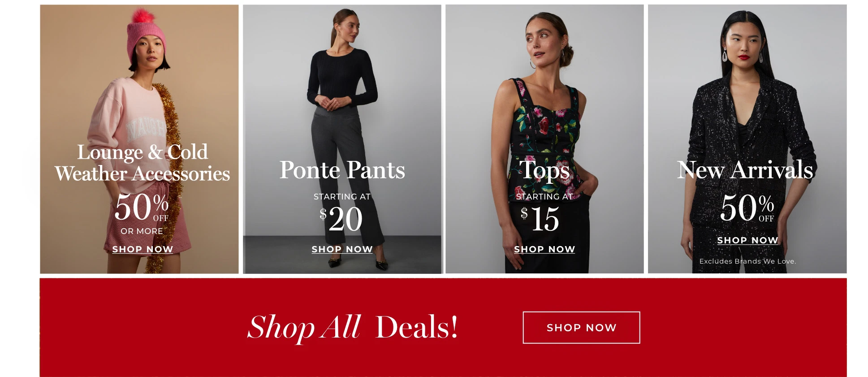This screenshot has width=868, height=377.
Task: Open the Lounge & Cold Weather Accessories heading
Action: pos(143,163)
